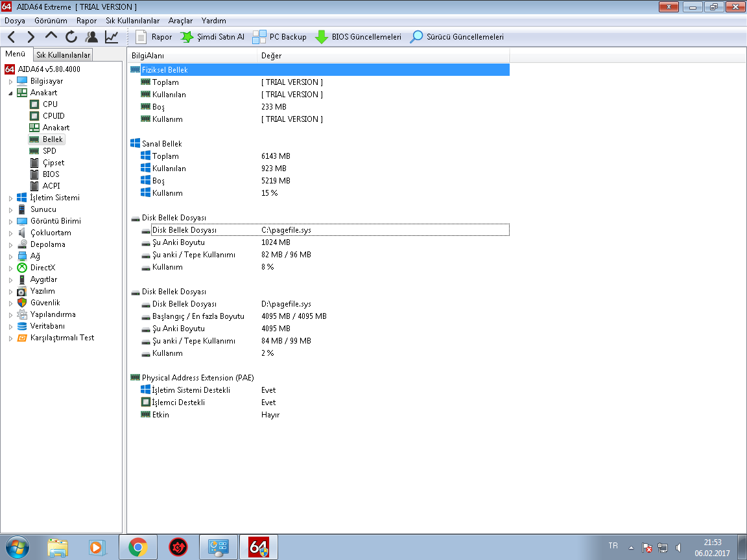Open Google Chrome from the taskbar
747x560 pixels.
coord(137,547)
